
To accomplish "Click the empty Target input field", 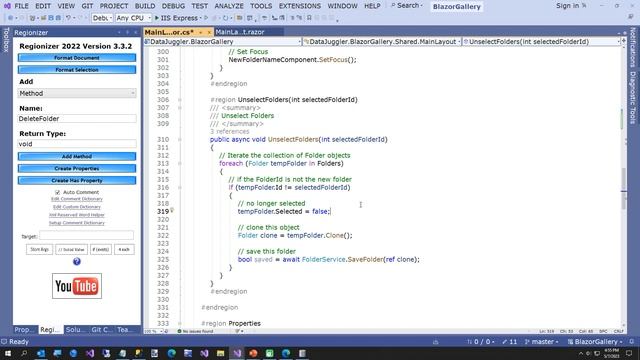I will tap(86, 236).
